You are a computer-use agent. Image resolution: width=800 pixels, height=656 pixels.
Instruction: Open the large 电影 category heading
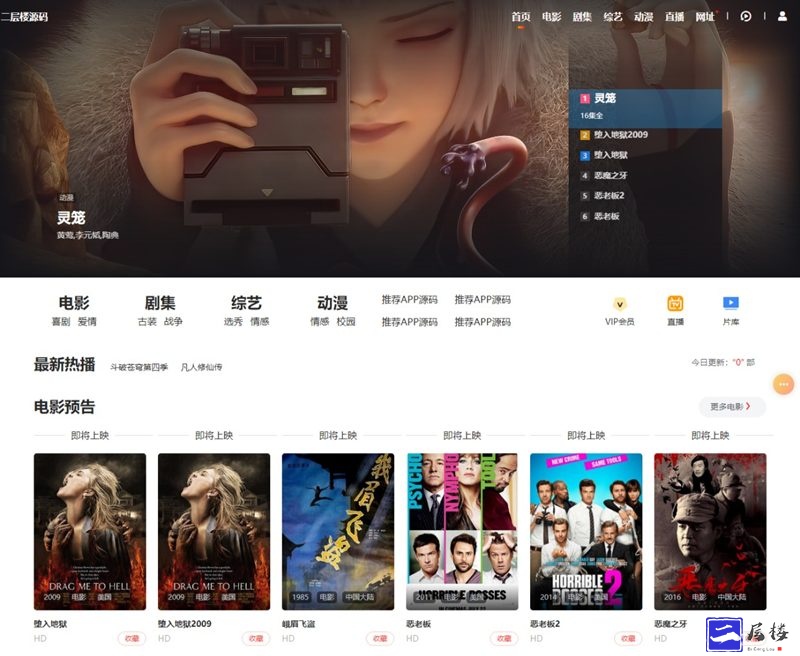[74, 302]
